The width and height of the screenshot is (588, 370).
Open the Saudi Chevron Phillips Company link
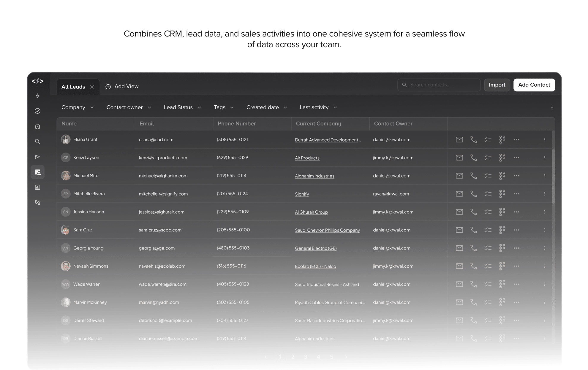tap(327, 230)
